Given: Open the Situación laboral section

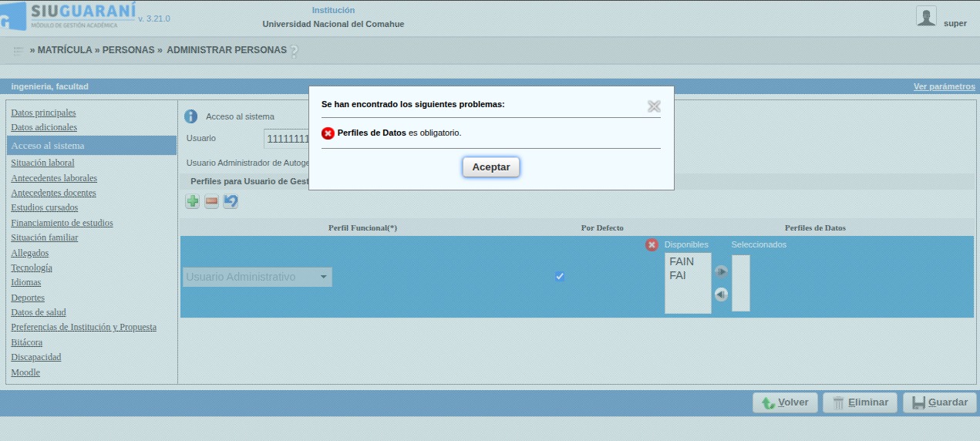Looking at the screenshot, I should 42,163.
